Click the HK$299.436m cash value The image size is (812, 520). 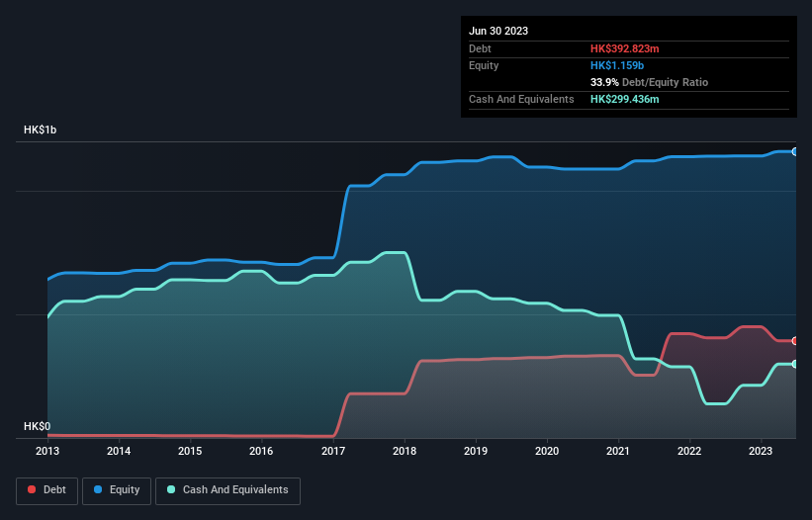click(624, 99)
